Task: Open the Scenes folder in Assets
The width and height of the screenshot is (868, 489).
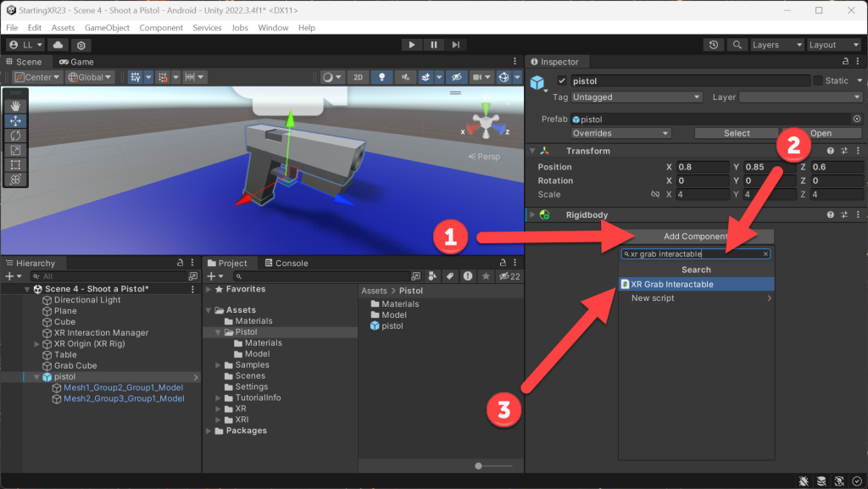Action: click(250, 376)
